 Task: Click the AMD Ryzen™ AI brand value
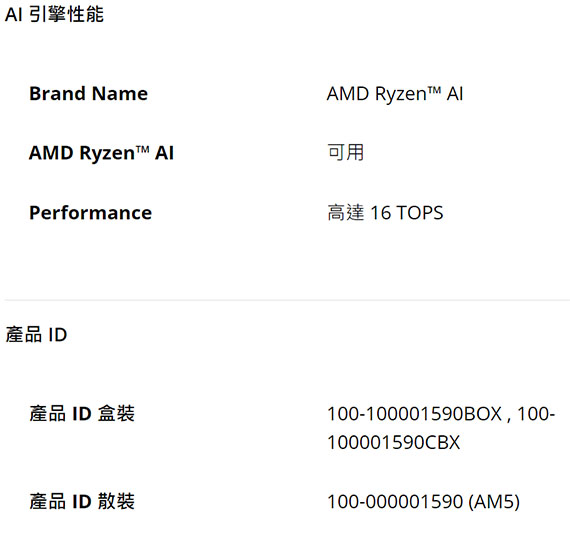(395, 94)
